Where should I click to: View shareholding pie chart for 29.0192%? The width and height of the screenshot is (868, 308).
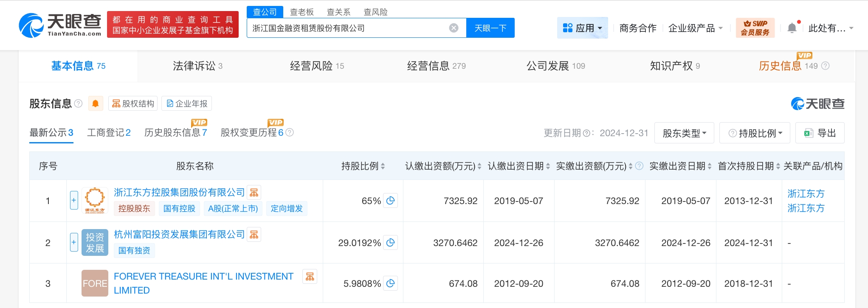click(391, 243)
